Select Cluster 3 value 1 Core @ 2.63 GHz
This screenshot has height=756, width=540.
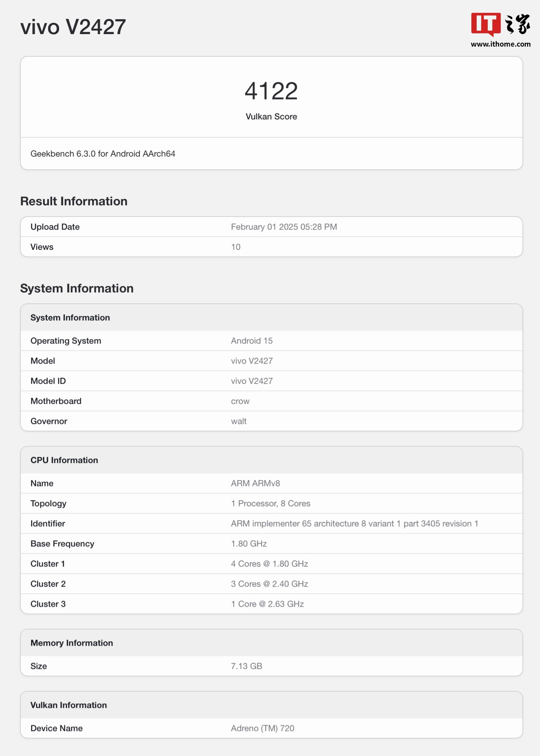(x=267, y=604)
